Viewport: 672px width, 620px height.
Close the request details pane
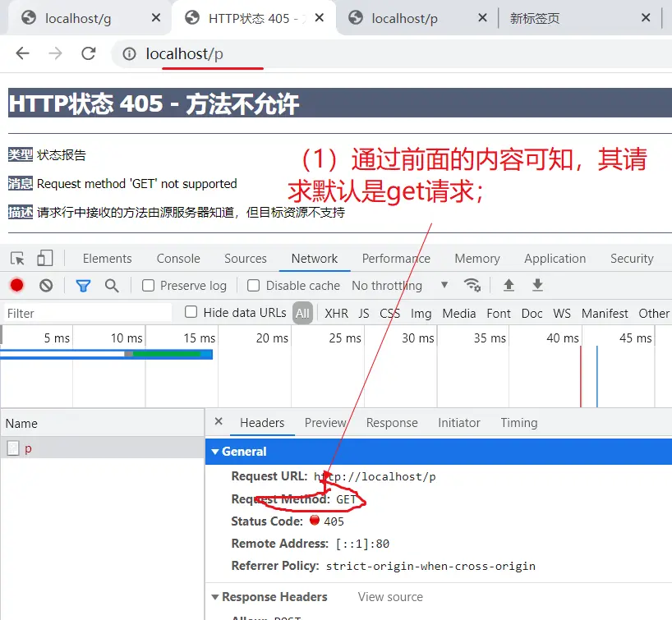click(x=219, y=421)
